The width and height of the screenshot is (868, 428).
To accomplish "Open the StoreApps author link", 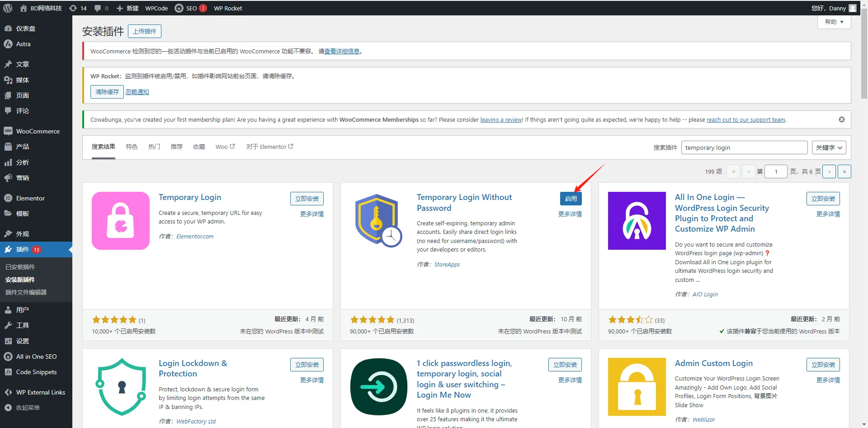I will (447, 264).
